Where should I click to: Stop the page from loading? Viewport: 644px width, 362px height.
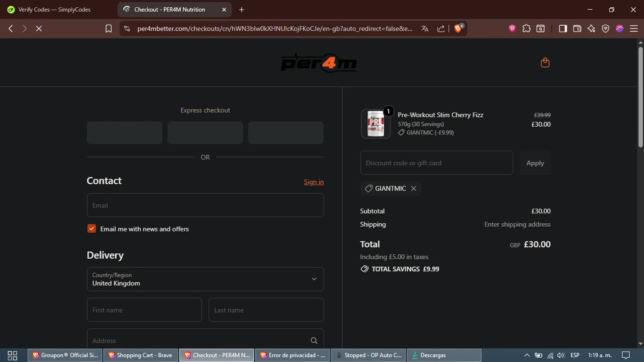(x=39, y=28)
